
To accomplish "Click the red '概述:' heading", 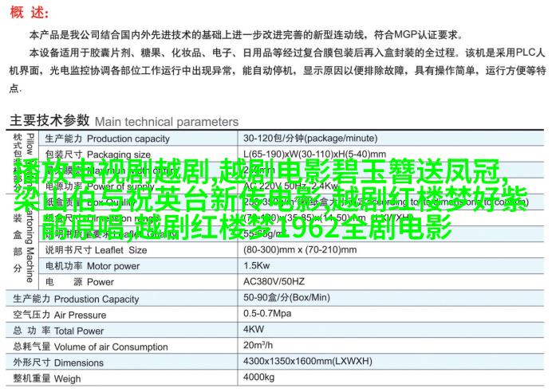I will [x=29, y=13].
